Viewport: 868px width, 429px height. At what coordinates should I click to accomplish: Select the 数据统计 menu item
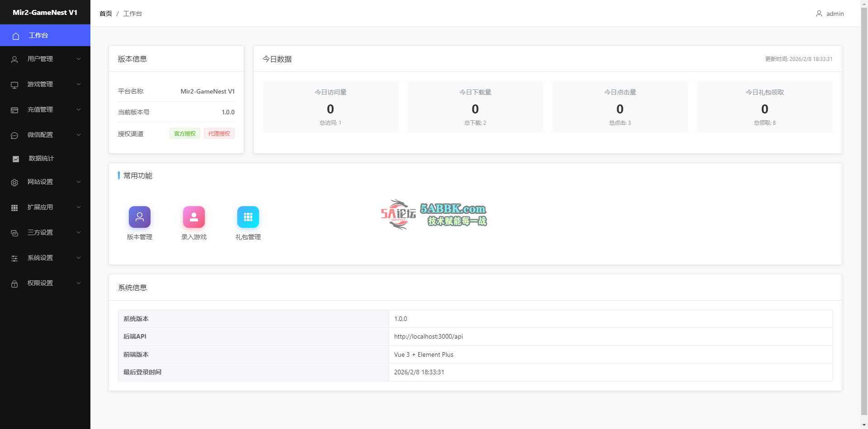tap(41, 158)
